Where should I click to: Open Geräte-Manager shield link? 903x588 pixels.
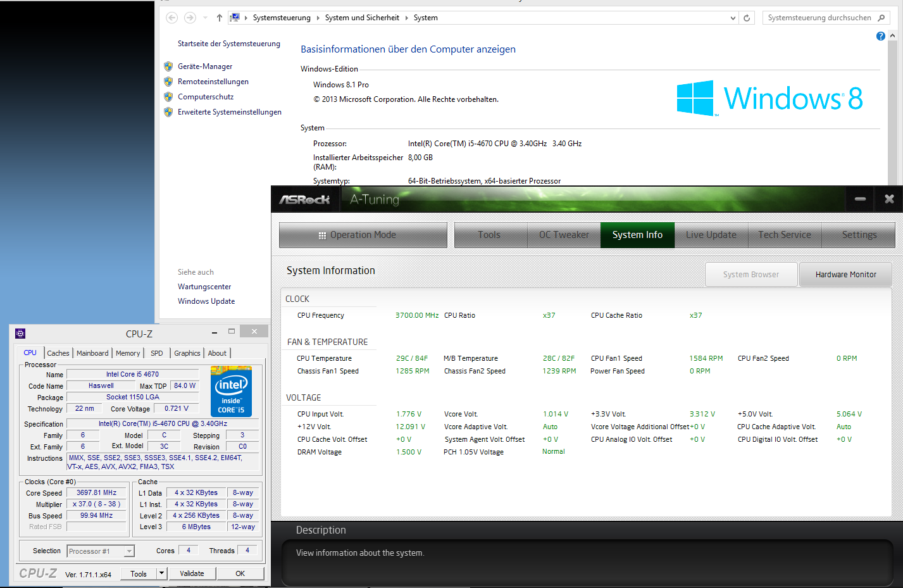[x=205, y=66]
